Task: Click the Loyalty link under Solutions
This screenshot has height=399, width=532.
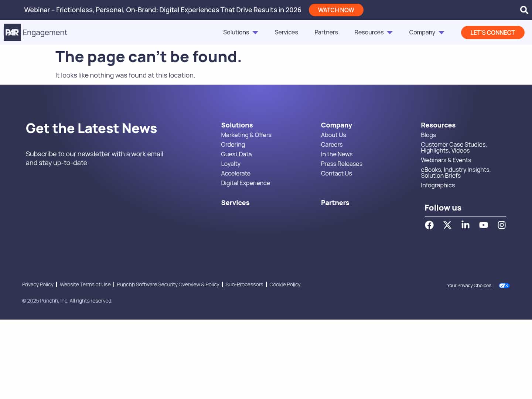Action: coord(231,164)
